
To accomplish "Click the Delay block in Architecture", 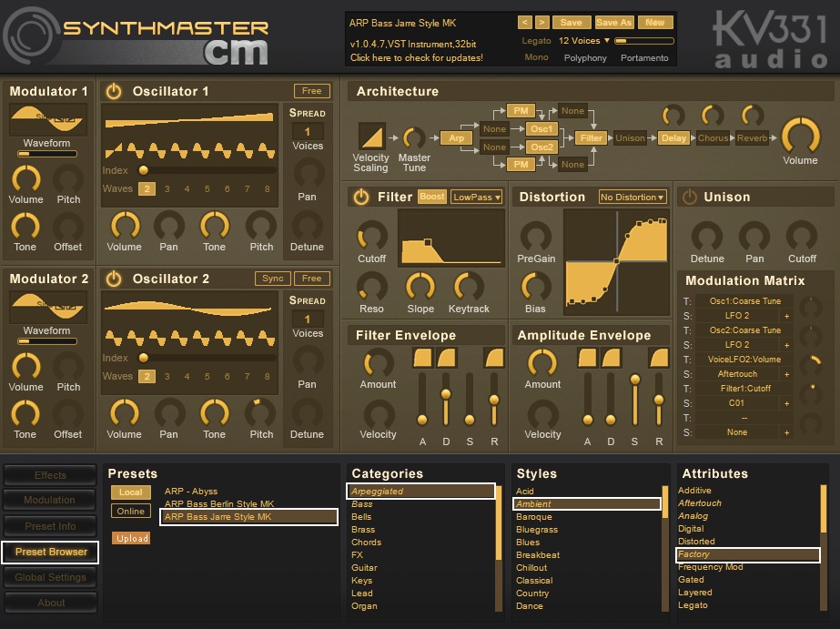I will (x=673, y=138).
